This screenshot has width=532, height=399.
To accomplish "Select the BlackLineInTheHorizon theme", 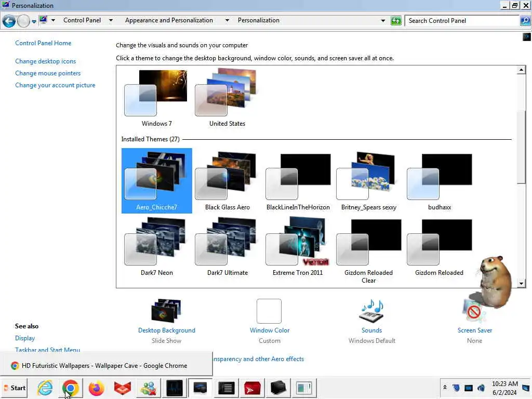I will pyautogui.click(x=298, y=180).
